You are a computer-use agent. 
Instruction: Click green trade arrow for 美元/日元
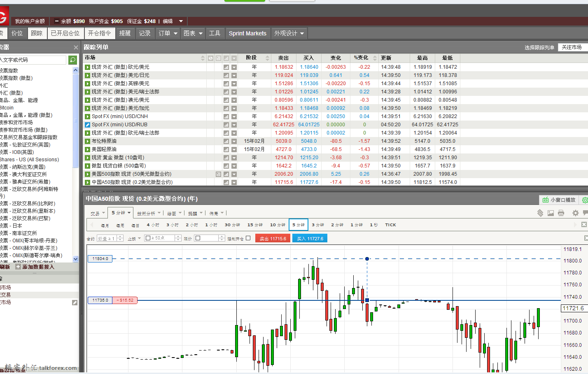(x=87, y=75)
